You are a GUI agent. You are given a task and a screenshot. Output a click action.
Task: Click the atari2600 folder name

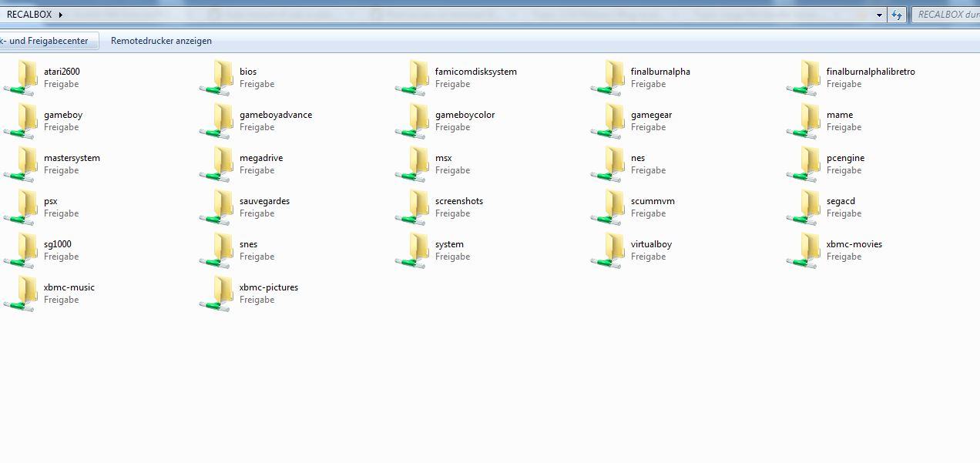[x=62, y=72]
